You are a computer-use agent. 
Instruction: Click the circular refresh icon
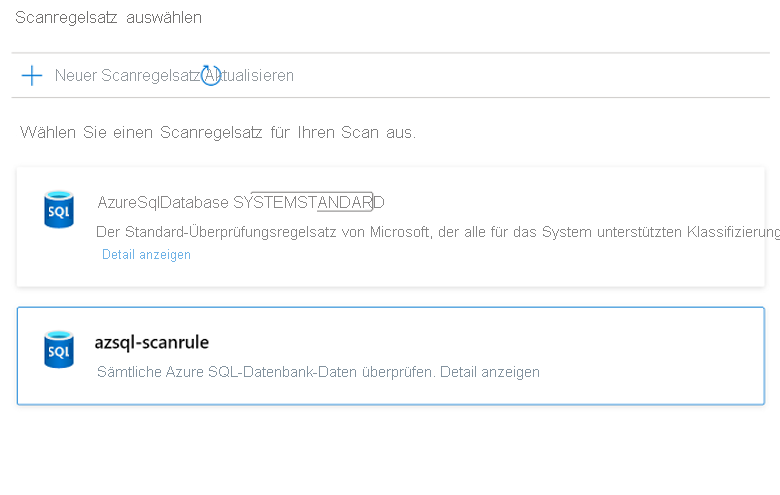pos(210,76)
